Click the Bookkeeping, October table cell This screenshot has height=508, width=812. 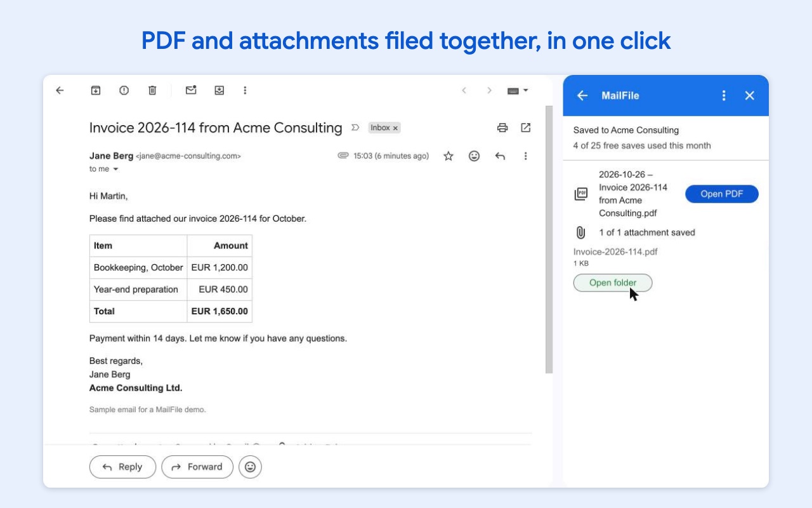pyautogui.click(x=138, y=267)
